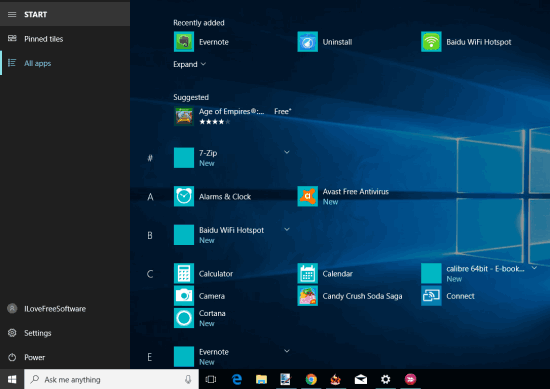This screenshot has height=389, width=550.
Task: Open the pink round app on taskbar
Action: click(x=410, y=379)
